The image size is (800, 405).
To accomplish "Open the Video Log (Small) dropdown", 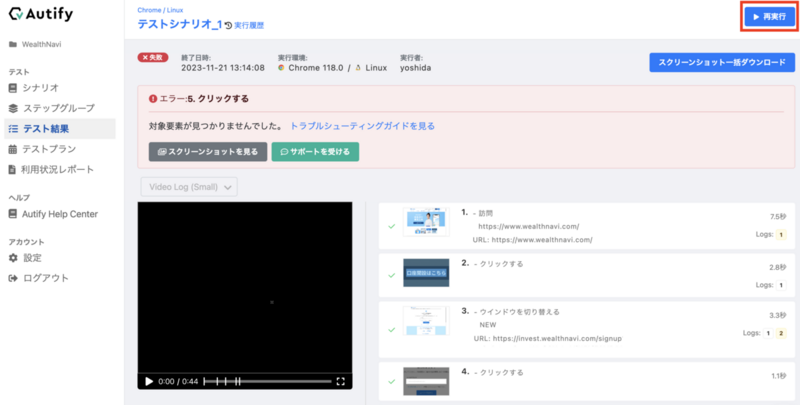I will (189, 187).
